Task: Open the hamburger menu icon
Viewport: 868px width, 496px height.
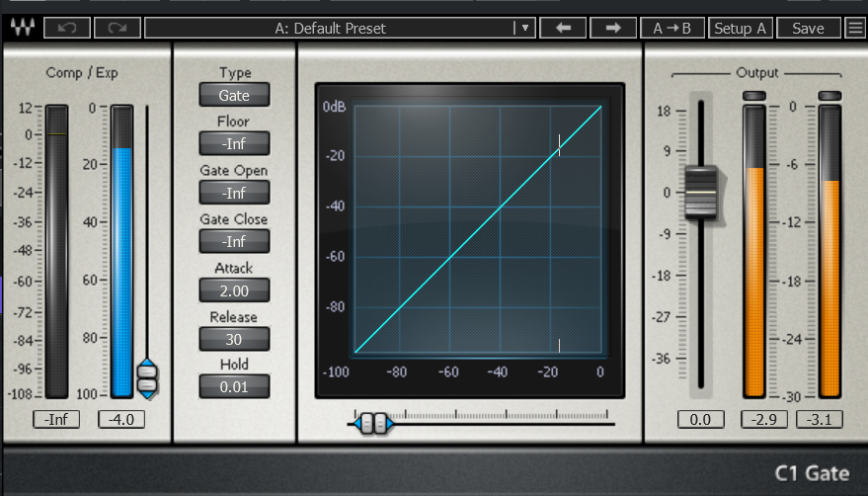Action: coord(855,28)
